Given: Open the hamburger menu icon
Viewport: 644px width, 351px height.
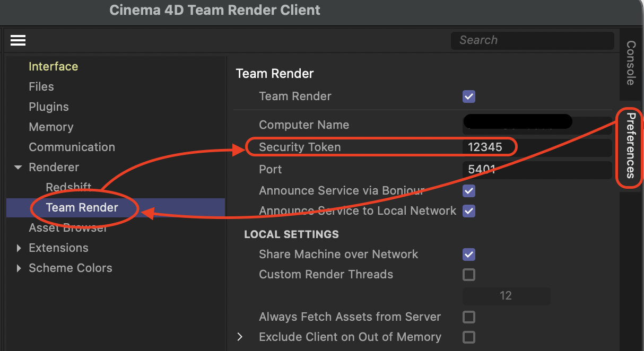Looking at the screenshot, I should pos(18,40).
